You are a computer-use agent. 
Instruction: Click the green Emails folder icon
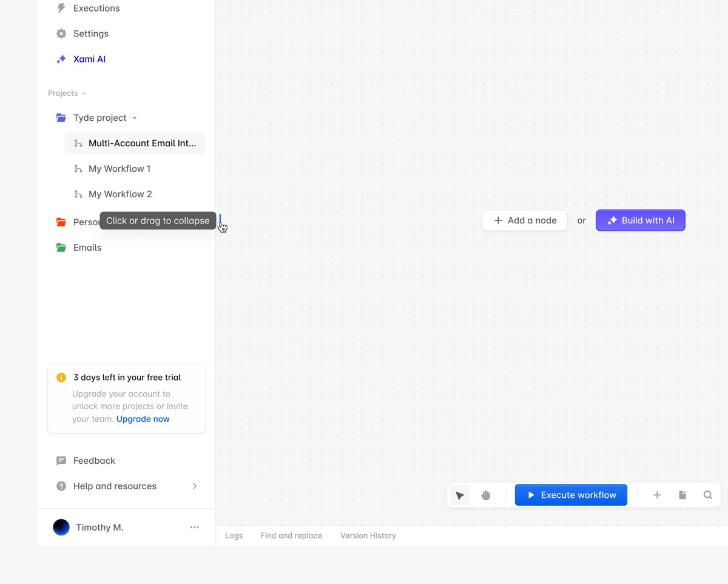(61, 248)
